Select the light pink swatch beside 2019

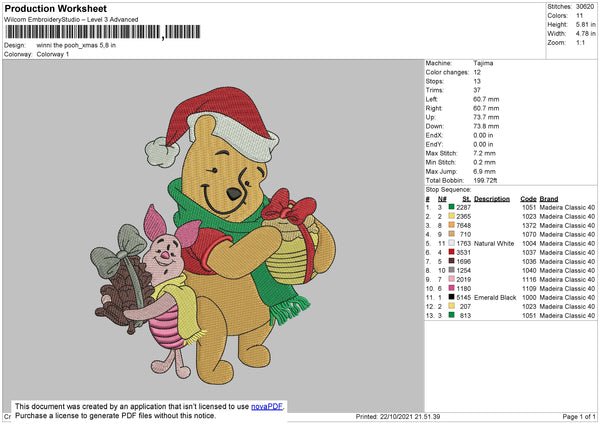click(x=452, y=279)
